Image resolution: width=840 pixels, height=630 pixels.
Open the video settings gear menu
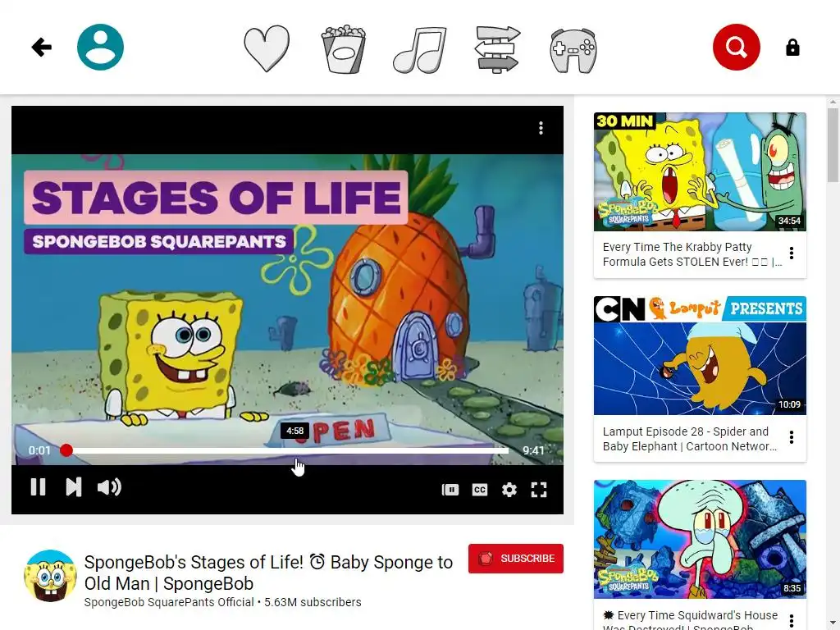tap(509, 490)
